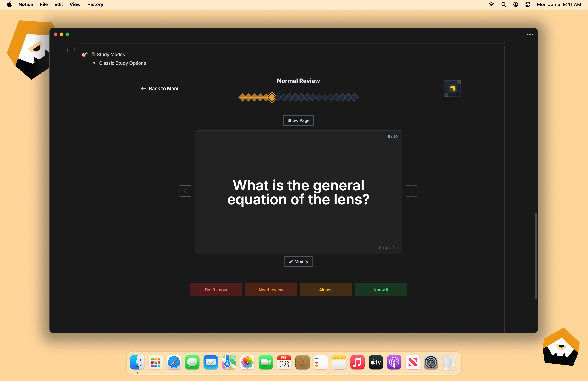Open the Apple menu

9,4
